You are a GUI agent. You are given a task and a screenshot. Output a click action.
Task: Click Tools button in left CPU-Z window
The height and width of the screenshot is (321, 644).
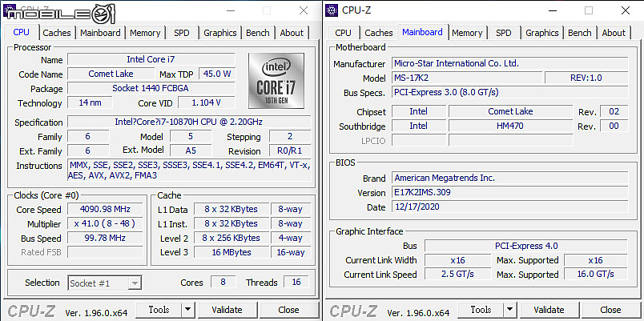[x=159, y=310]
